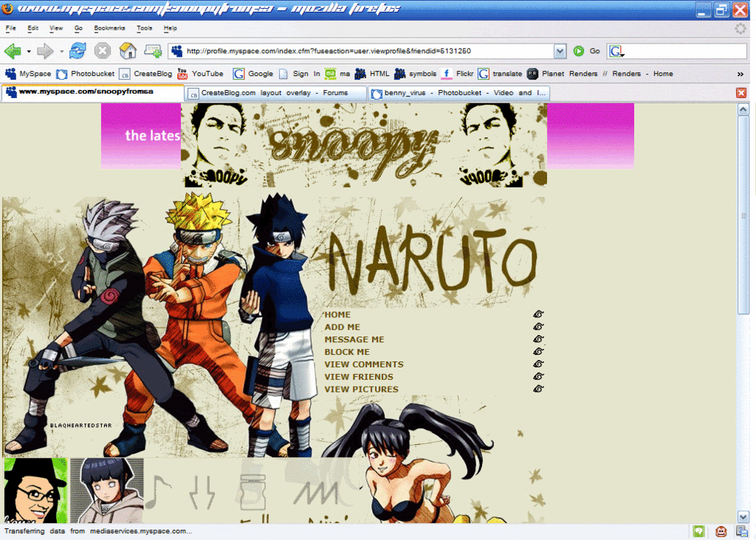This screenshot has height=540, width=756.
Task: Go to the Home page house icon
Action: [128, 51]
